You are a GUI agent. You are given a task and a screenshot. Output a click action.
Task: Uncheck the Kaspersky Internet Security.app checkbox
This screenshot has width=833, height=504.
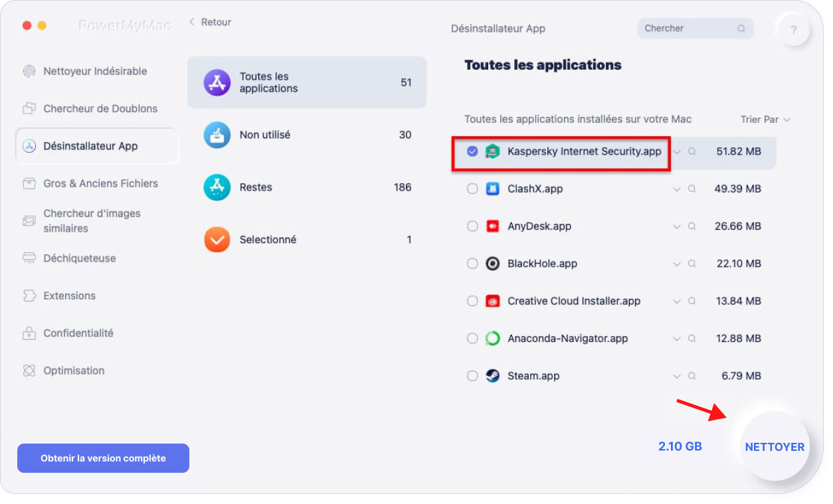(x=472, y=151)
